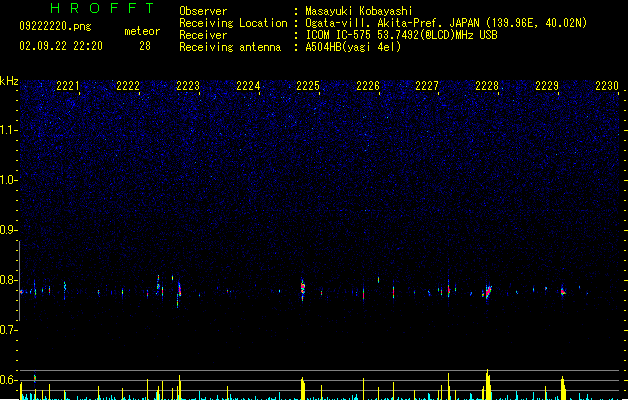Click the 2229 time marker
This screenshot has width=629, height=400.
[x=547, y=86]
